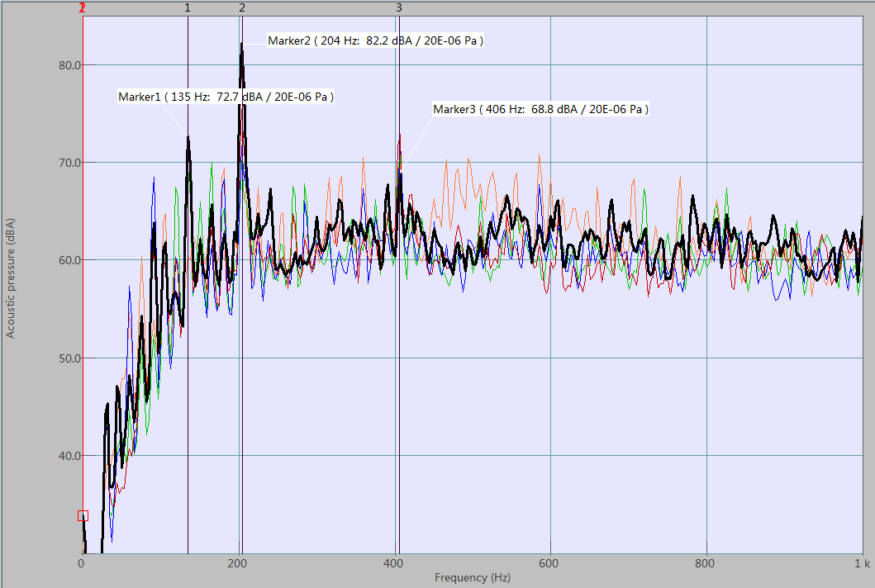
Task: Select black marker number 1 above plot
Action: (x=188, y=7)
